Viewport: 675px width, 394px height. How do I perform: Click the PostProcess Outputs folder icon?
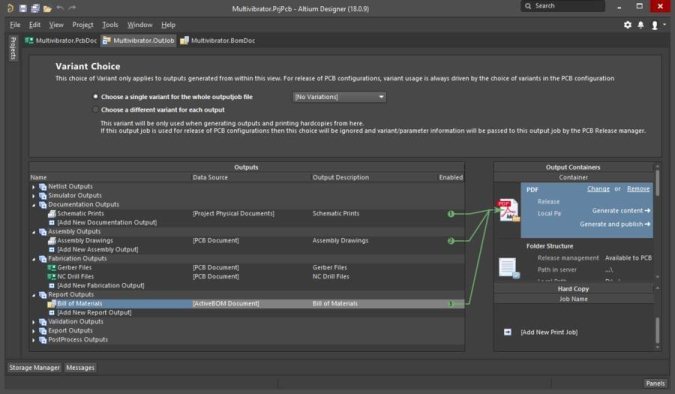click(x=43, y=340)
